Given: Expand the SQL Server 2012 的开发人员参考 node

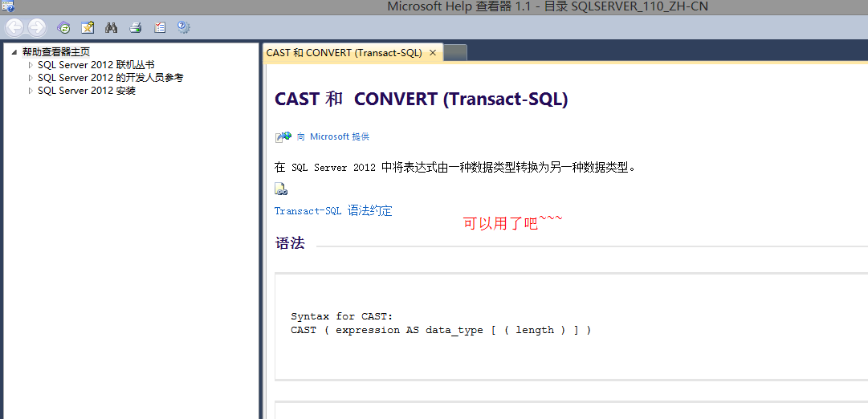Looking at the screenshot, I should [31, 78].
